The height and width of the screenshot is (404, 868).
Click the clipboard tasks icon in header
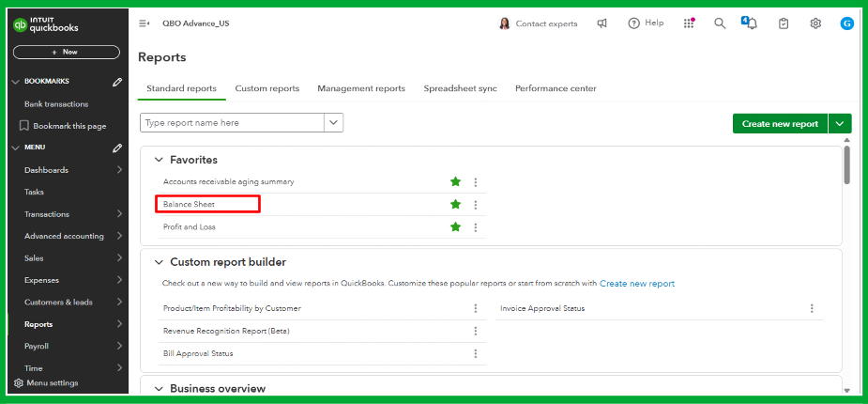tap(784, 23)
